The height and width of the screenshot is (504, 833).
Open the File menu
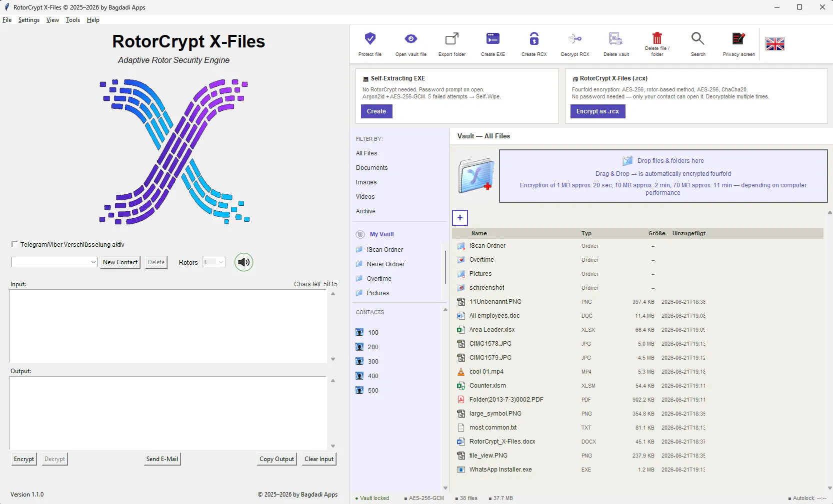7,20
